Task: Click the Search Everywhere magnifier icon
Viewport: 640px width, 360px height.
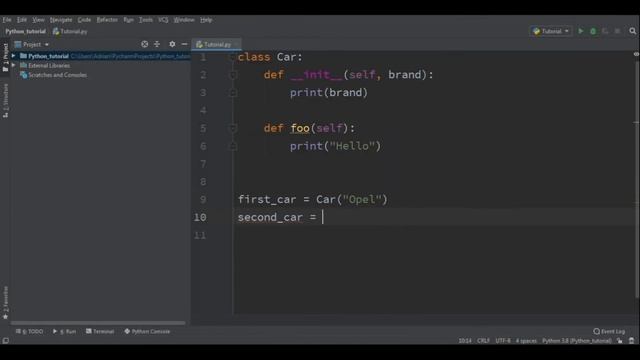Action: click(x=632, y=31)
